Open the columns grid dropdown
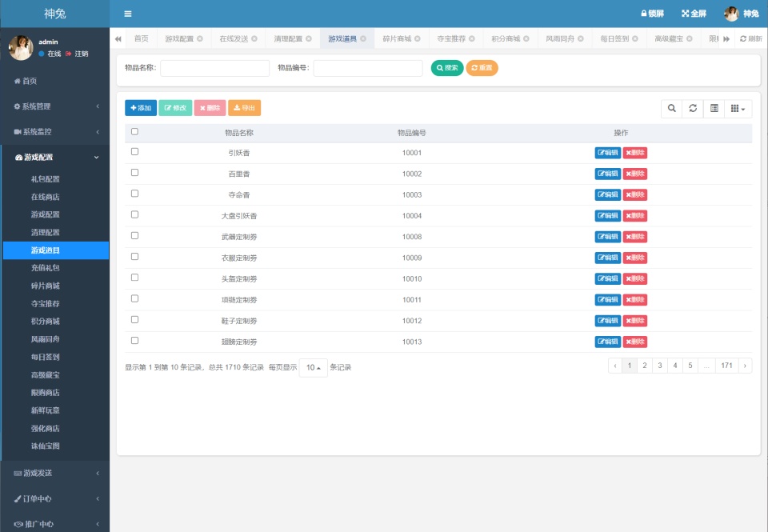The height and width of the screenshot is (532, 768). click(738, 108)
